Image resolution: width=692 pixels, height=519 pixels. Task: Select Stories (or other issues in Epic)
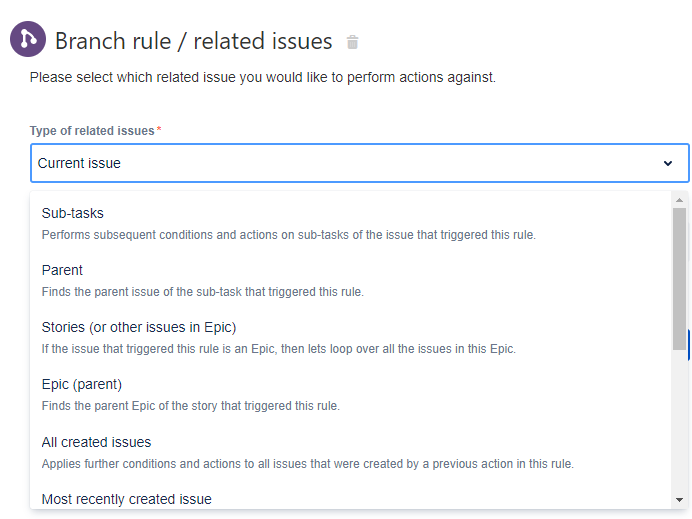point(350,337)
